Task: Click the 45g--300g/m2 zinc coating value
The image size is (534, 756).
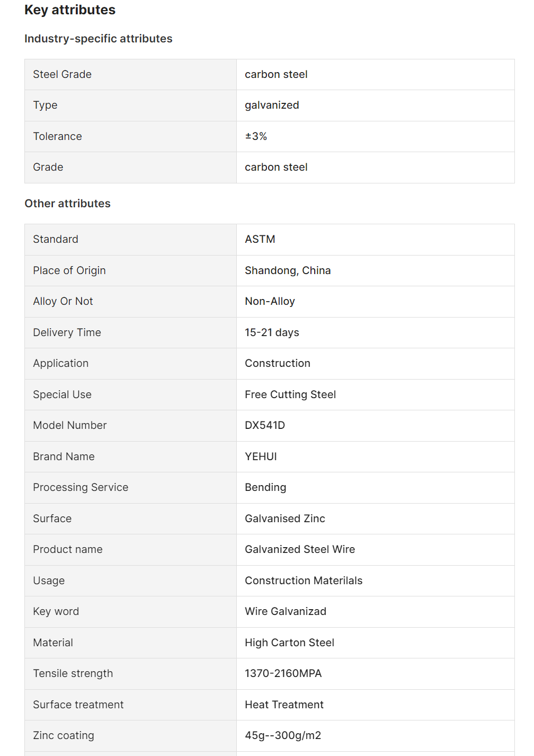Action: pos(283,735)
